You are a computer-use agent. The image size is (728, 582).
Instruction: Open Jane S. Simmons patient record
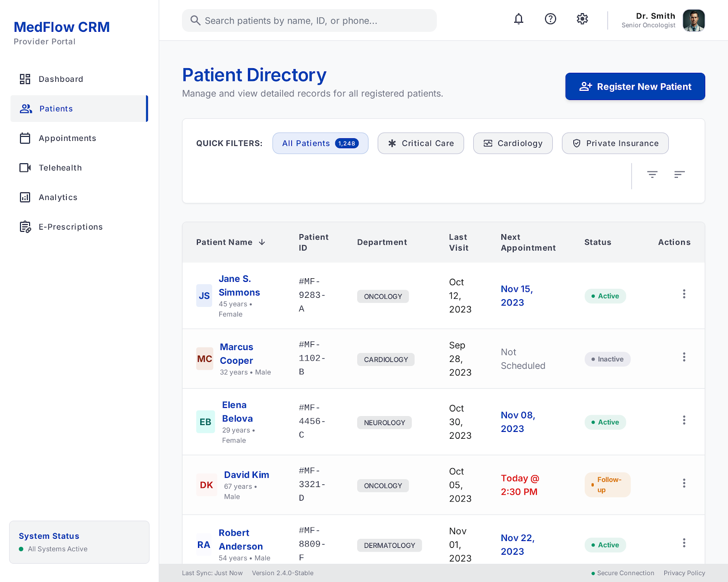(x=239, y=286)
